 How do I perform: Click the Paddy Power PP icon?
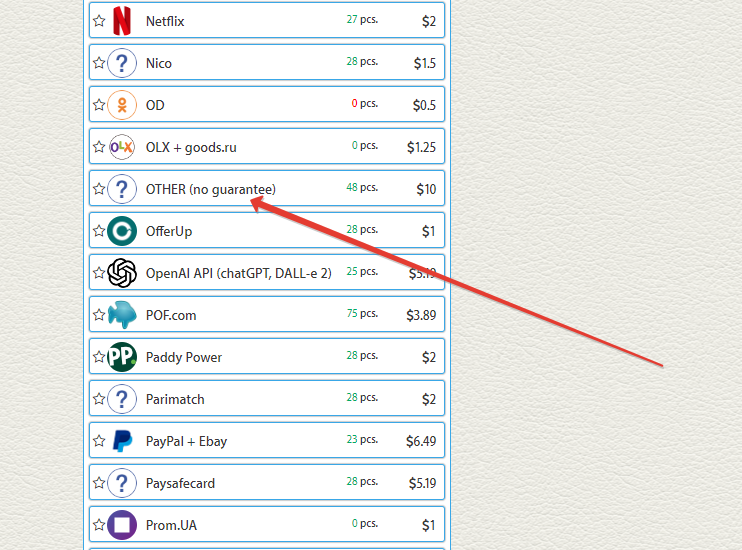coord(122,357)
